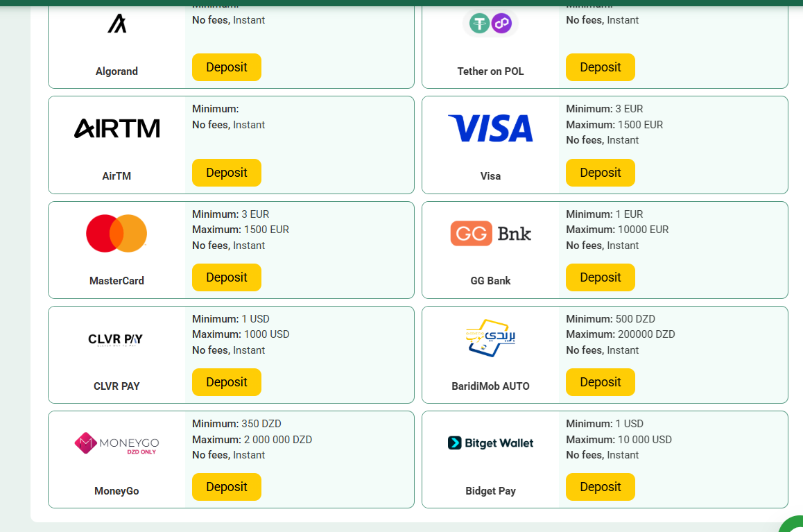
Task: Click the Visa logo
Action: click(491, 128)
